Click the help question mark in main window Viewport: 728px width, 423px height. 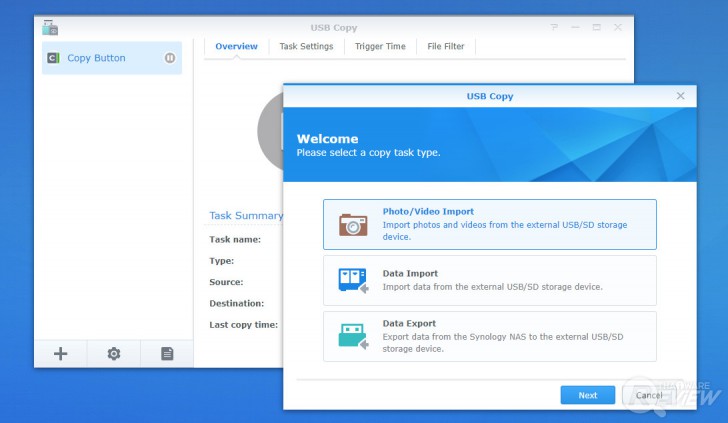(554, 27)
